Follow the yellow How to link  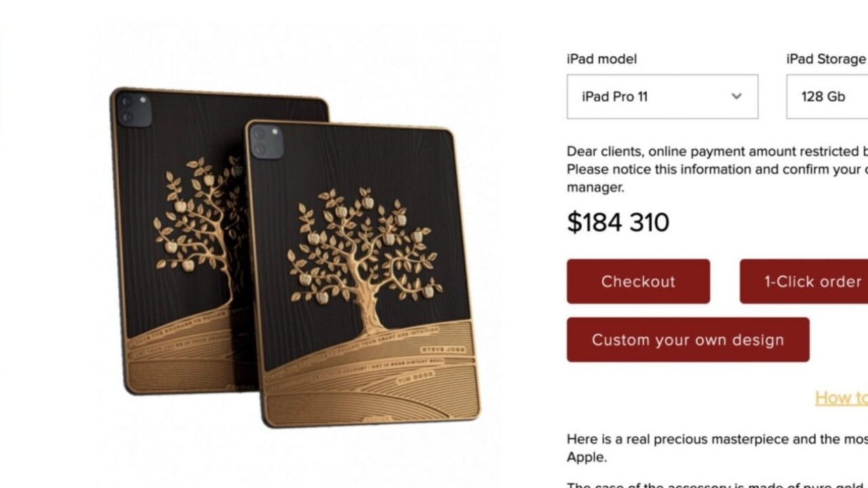pos(842,397)
